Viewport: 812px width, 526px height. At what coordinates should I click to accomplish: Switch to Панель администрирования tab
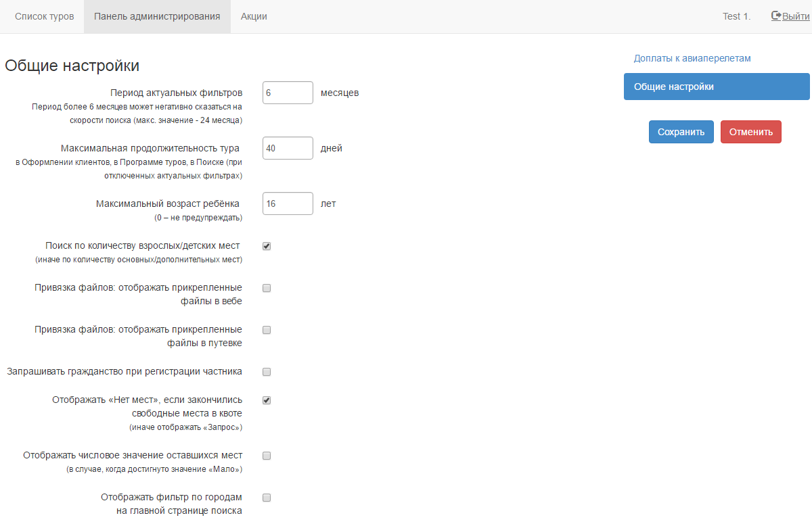click(x=157, y=16)
